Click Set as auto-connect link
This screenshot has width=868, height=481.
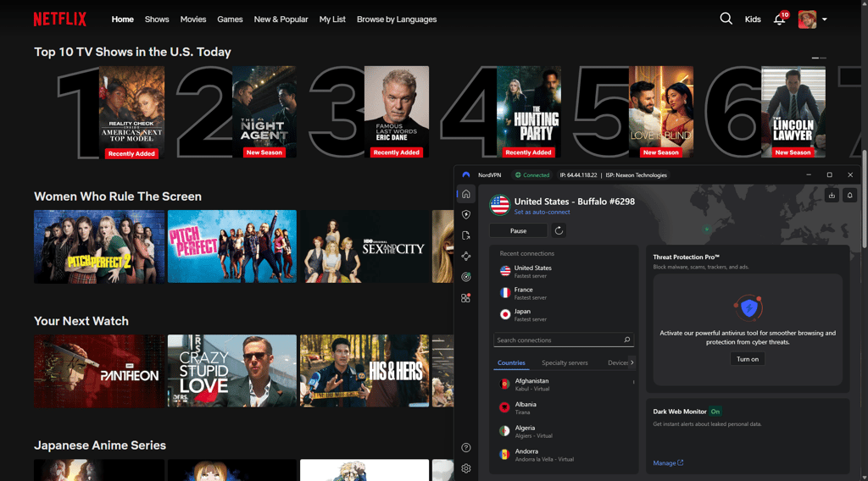[x=542, y=213]
